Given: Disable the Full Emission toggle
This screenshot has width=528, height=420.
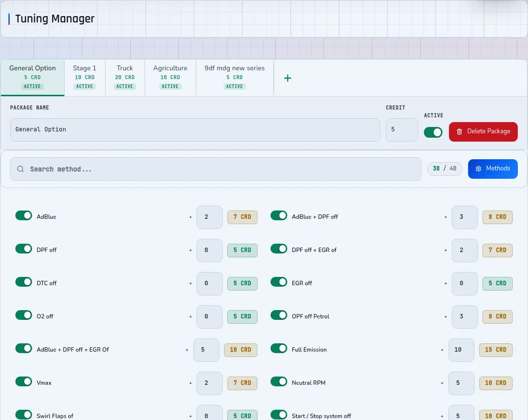Looking at the screenshot, I should [x=279, y=348].
